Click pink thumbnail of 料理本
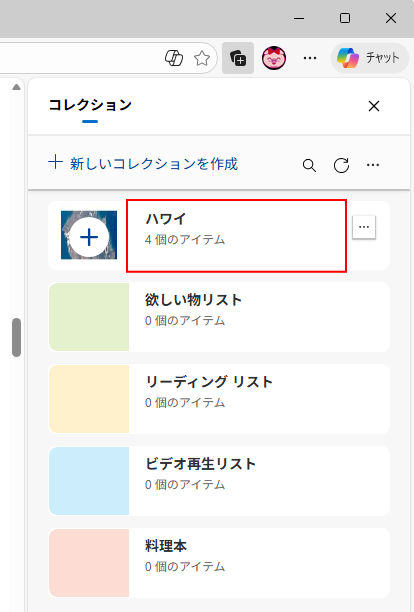The image size is (414, 612). [89, 563]
